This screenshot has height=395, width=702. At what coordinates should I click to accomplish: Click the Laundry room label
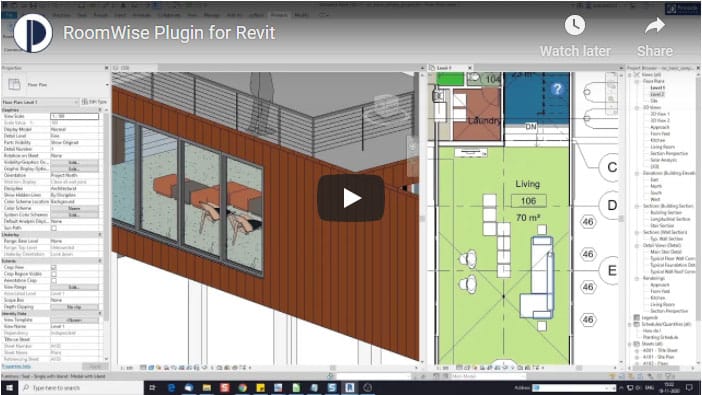[484, 121]
